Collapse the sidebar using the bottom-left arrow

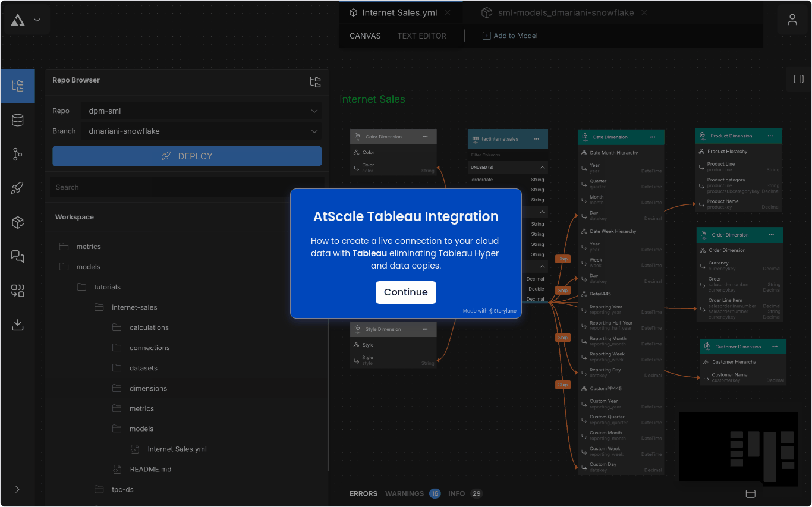point(17,489)
